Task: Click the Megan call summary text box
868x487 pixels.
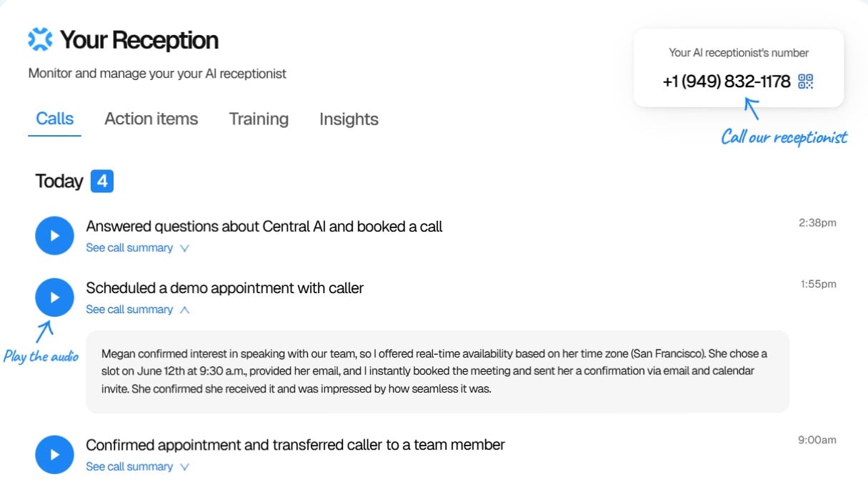Action: pyautogui.click(x=437, y=371)
